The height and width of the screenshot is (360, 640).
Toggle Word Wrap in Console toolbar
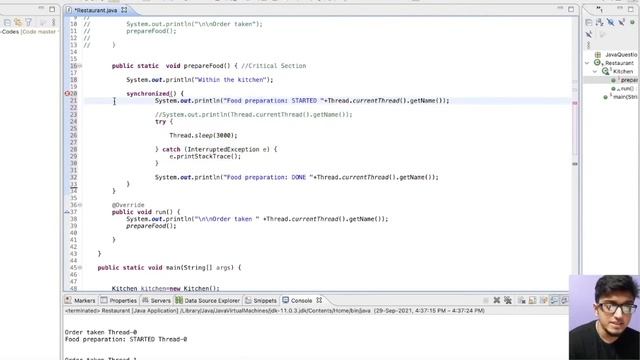click(544, 300)
